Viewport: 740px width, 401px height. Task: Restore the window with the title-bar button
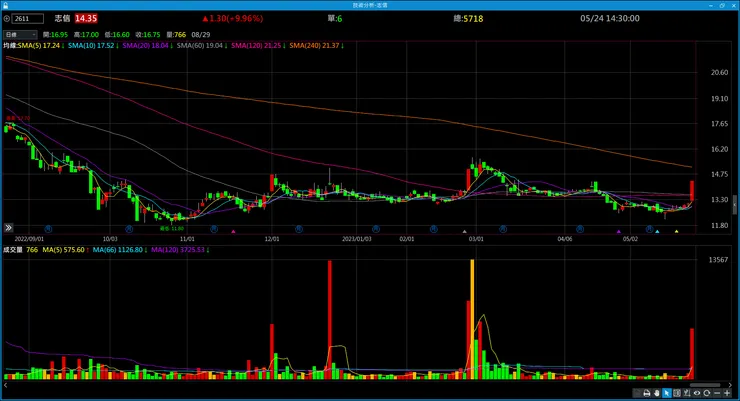coord(722,5)
